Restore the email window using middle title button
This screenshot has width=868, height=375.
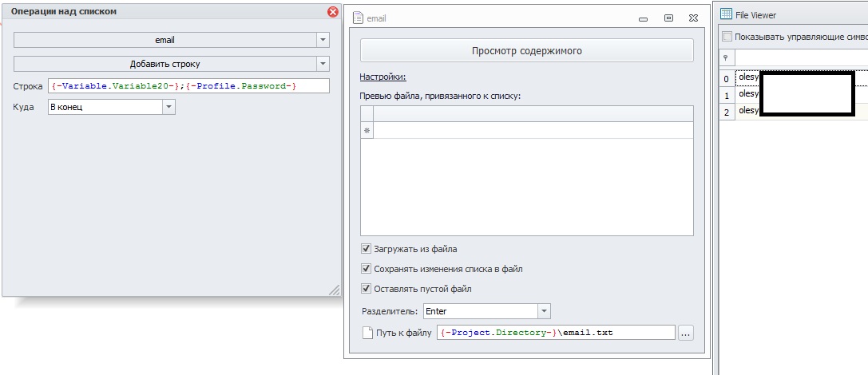[x=668, y=18]
